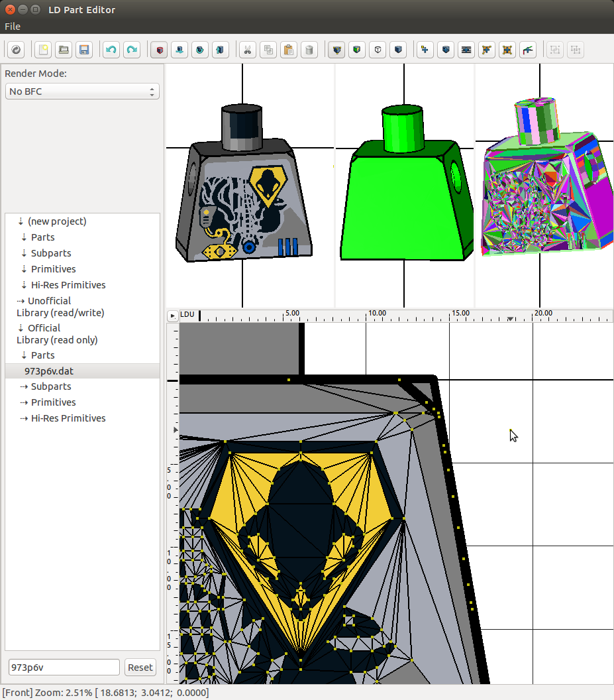This screenshot has height=700, width=614.
Task: Click the random-colored torso 3D preview
Action: click(547, 177)
